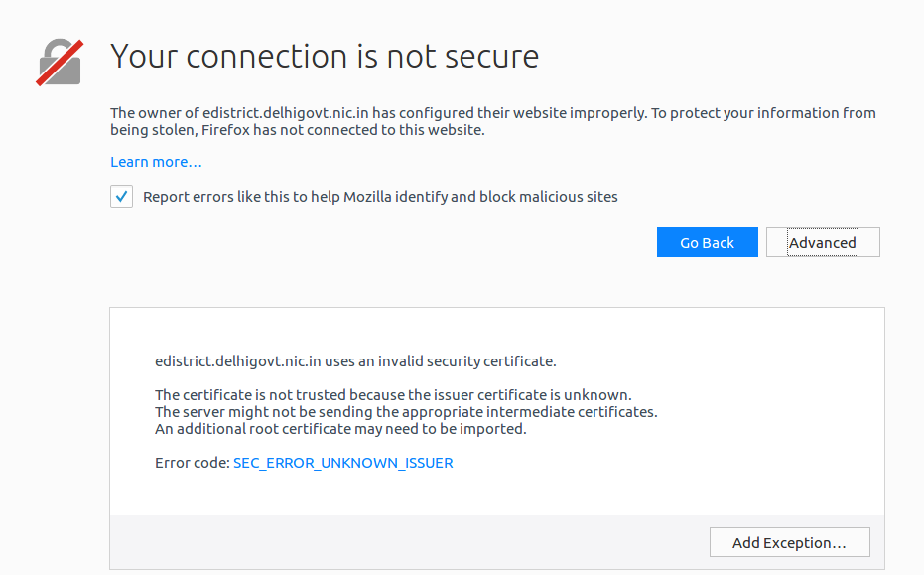The image size is (924, 575).
Task: Click the 'being stolen, Firefox has not connected' line
Action: click(x=298, y=130)
